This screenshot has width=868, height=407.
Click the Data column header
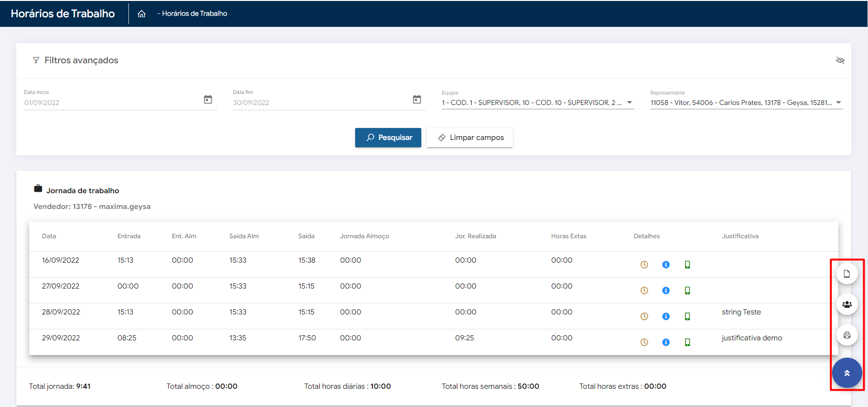tap(49, 236)
